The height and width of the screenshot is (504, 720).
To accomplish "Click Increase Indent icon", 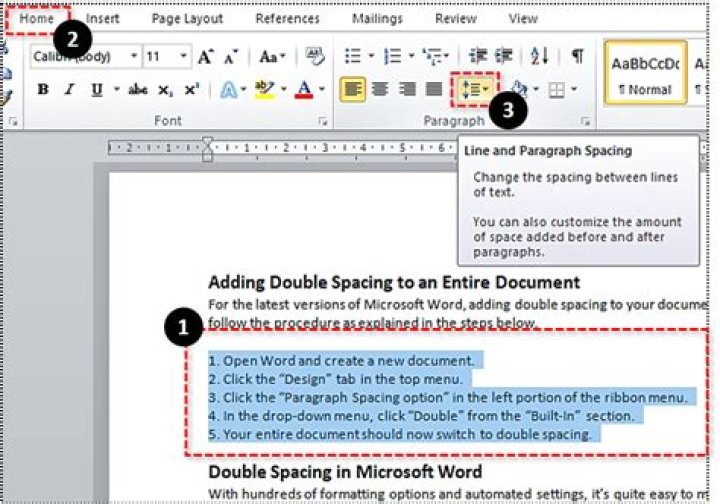I will pyautogui.click(x=504, y=56).
